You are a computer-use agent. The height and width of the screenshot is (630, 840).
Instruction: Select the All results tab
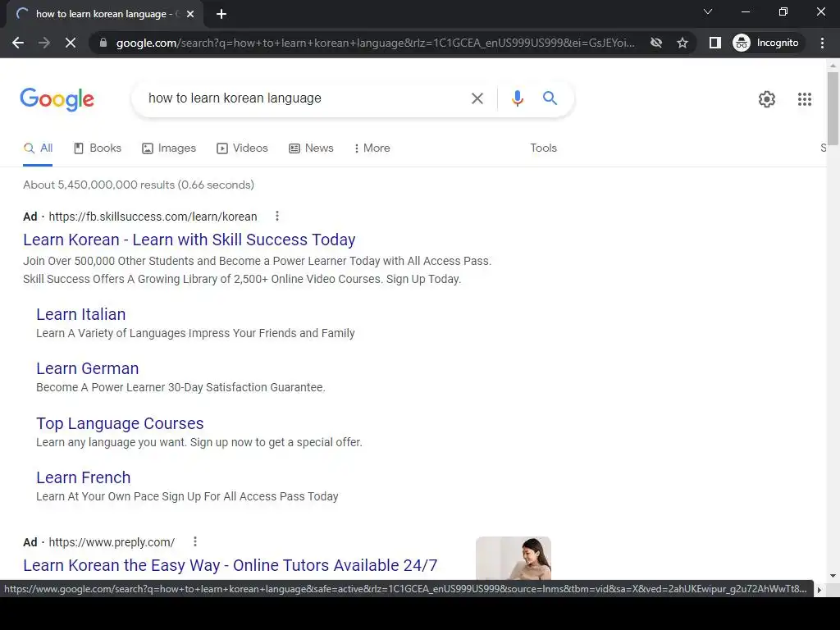pos(38,148)
